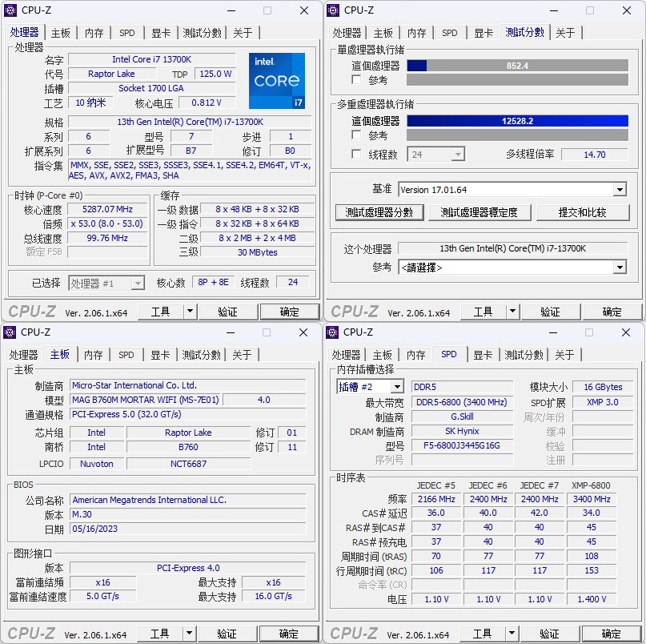Click 验证 button in mainboard window
Image resolution: width=646 pixels, height=644 pixels.
click(x=227, y=634)
